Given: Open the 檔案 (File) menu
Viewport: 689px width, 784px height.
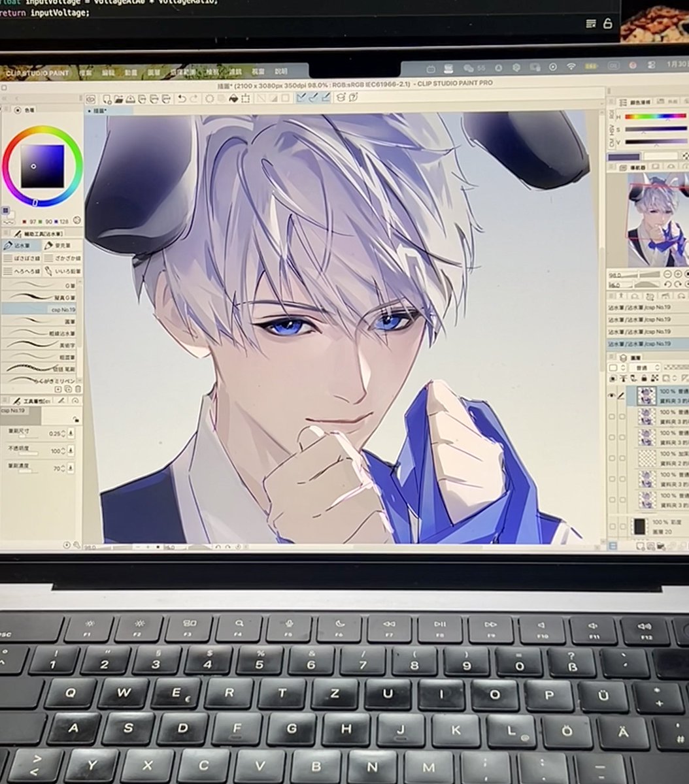Looking at the screenshot, I should click(86, 73).
